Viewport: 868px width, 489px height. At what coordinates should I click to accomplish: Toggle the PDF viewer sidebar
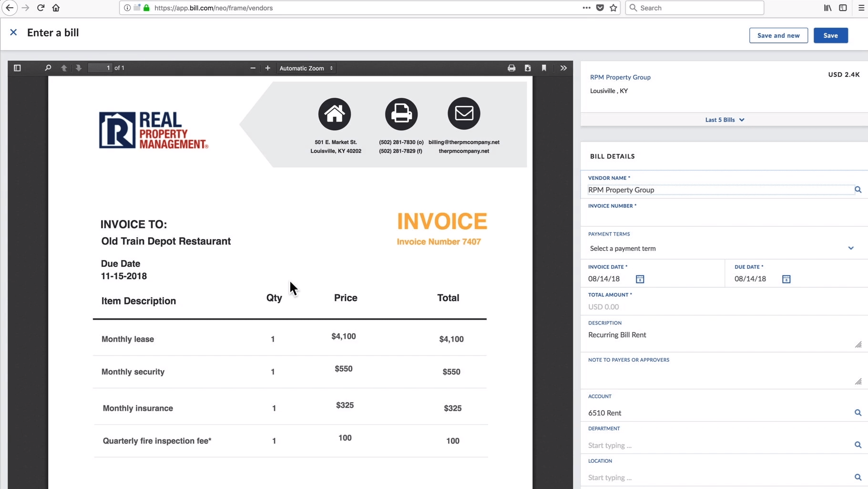click(17, 68)
